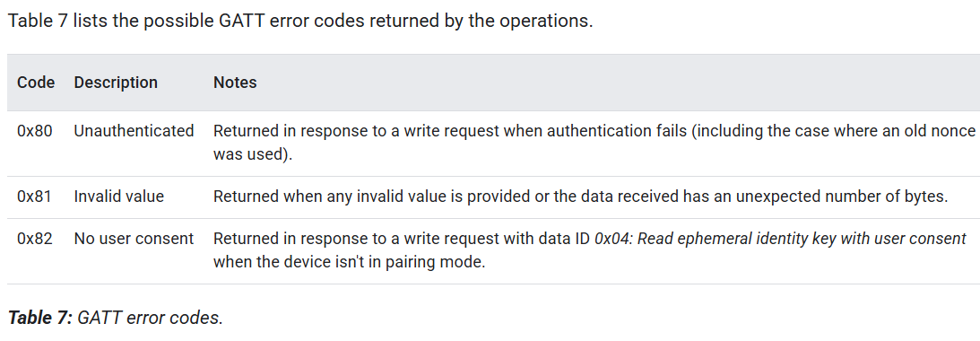The height and width of the screenshot is (341, 980).
Task: Click the Invalid value description cell
Action: tap(118, 197)
